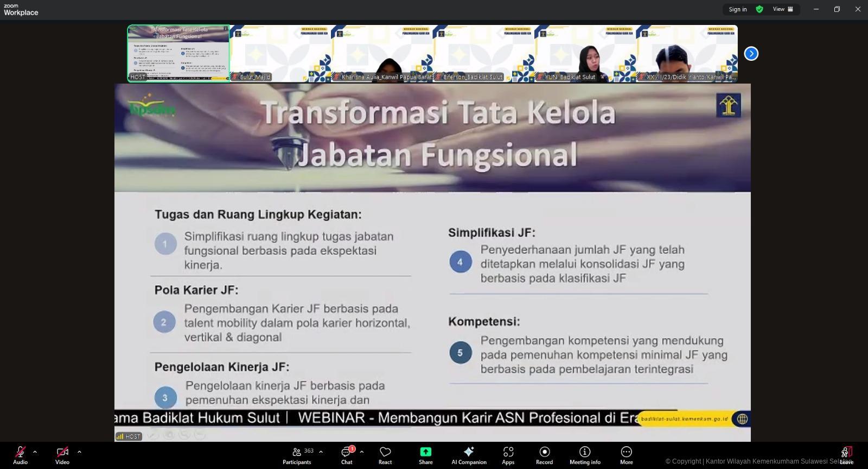Show Meeting info
The height and width of the screenshot is (469, 868).
[x=585, y=455]
